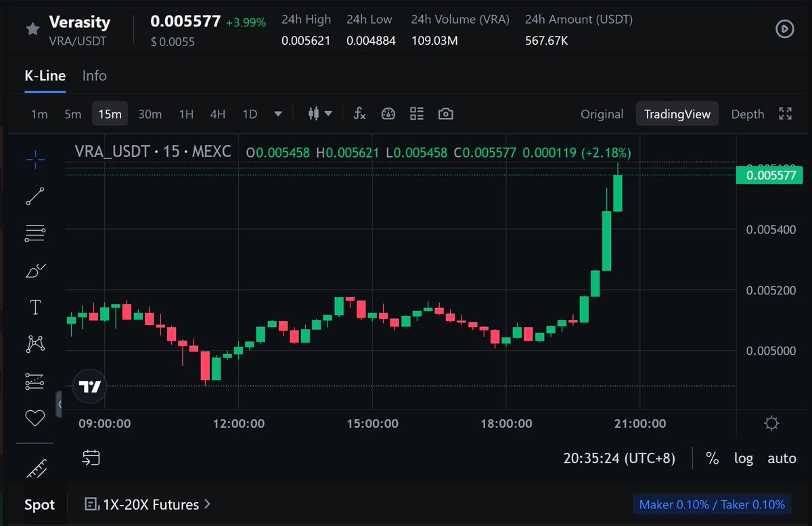Open candlestick chart type dropdown

coord(320,114)
